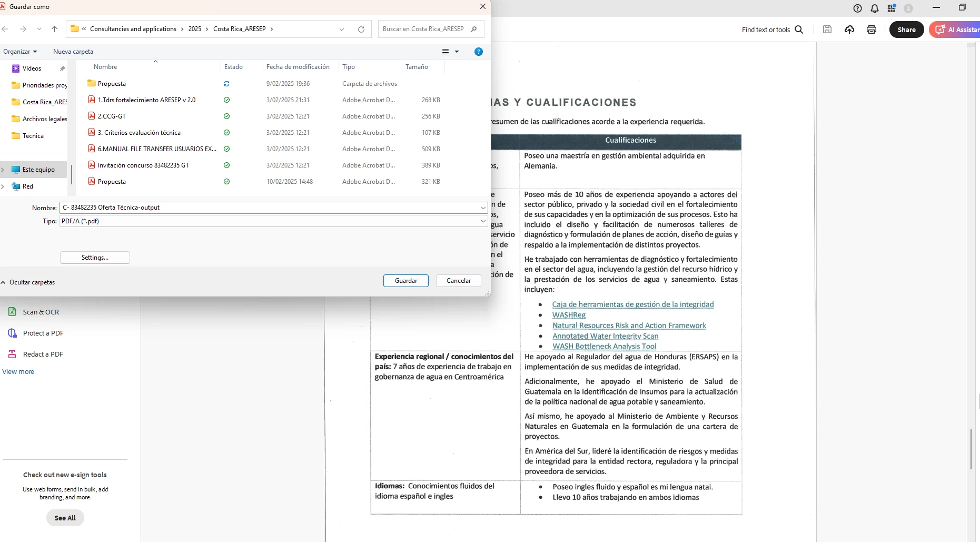Click Consultancies and applications breadcrumb
This screenshot has height=542, width=980.
pyautogui.click(x=133, y=29)
